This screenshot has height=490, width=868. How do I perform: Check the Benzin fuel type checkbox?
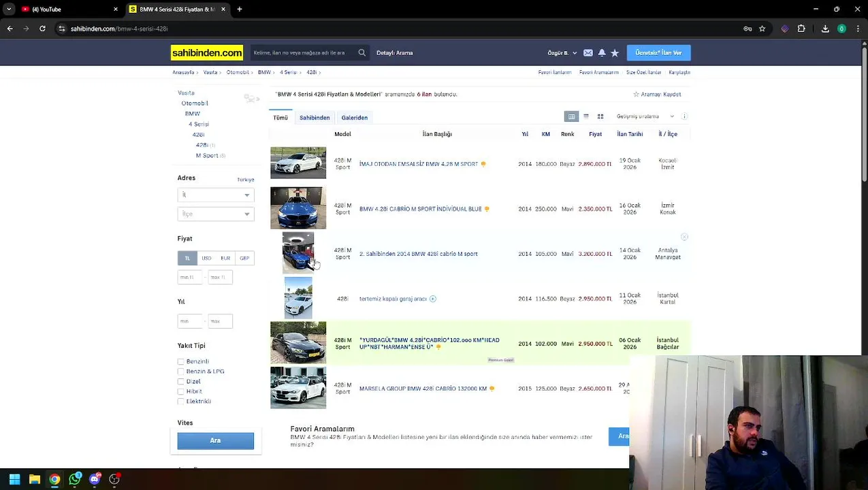click(181, 362)
